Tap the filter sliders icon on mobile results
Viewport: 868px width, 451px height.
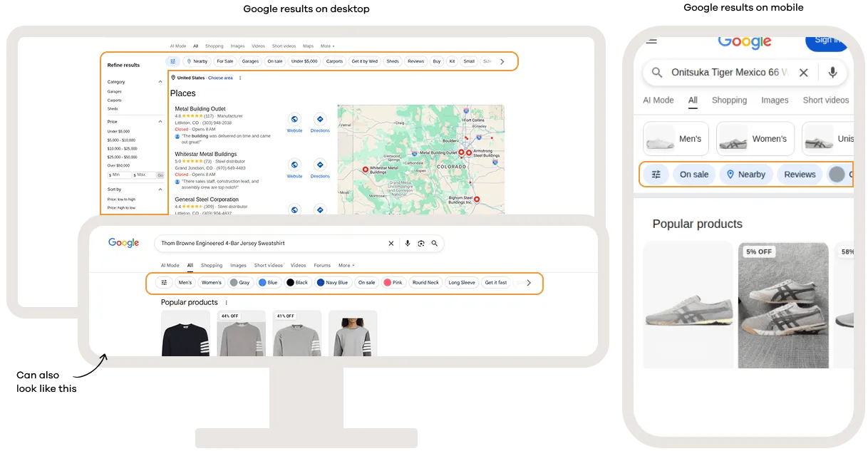click(x=656, y=174)
